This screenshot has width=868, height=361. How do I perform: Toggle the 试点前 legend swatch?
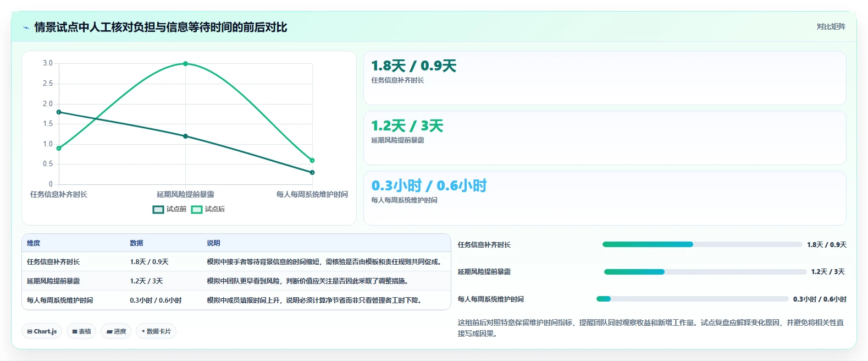click(158, 210)
